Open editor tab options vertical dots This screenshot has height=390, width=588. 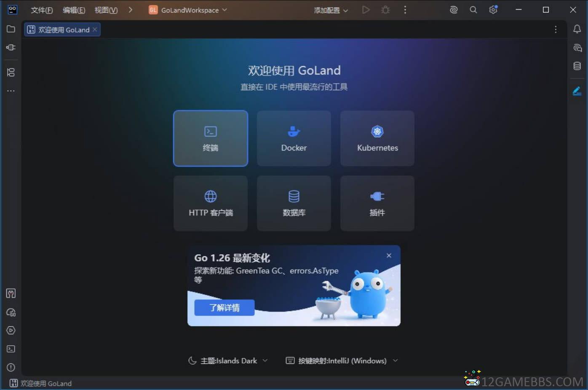(x=556, y=29)
